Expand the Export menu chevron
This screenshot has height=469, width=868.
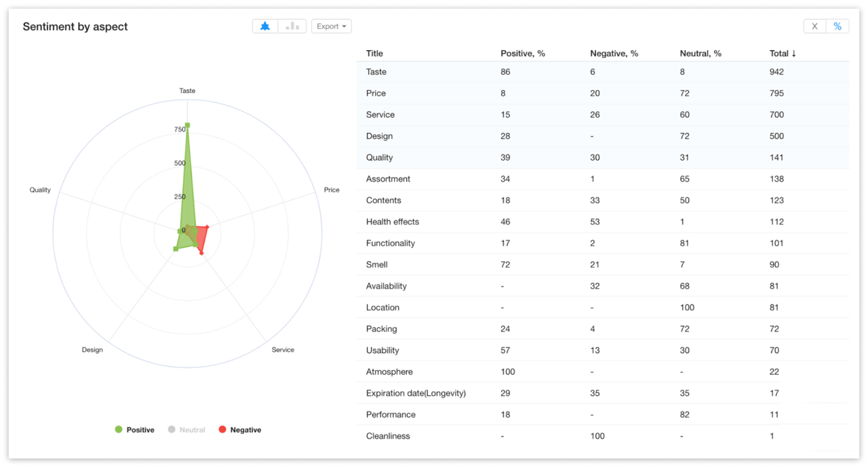[x=344, y=26]
